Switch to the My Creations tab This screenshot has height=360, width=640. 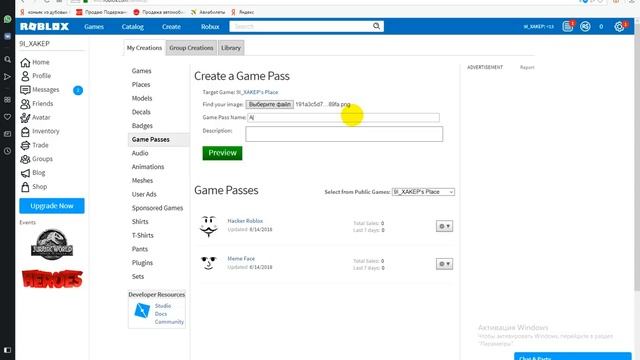pos(144,48)
